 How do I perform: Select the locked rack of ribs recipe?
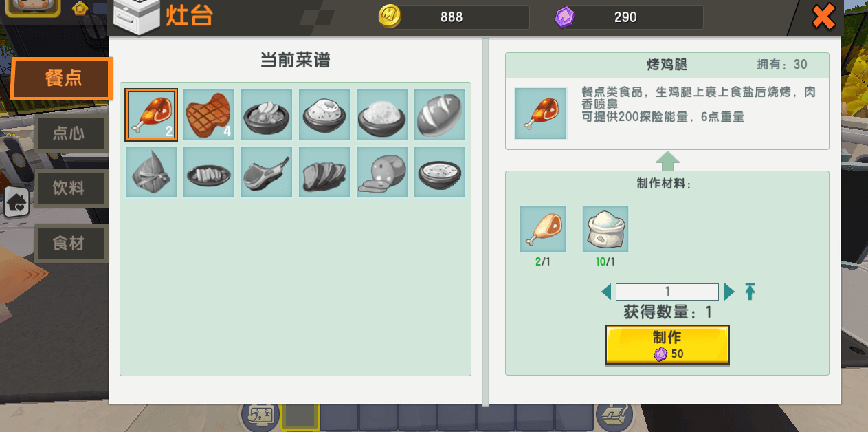(267, 172)
